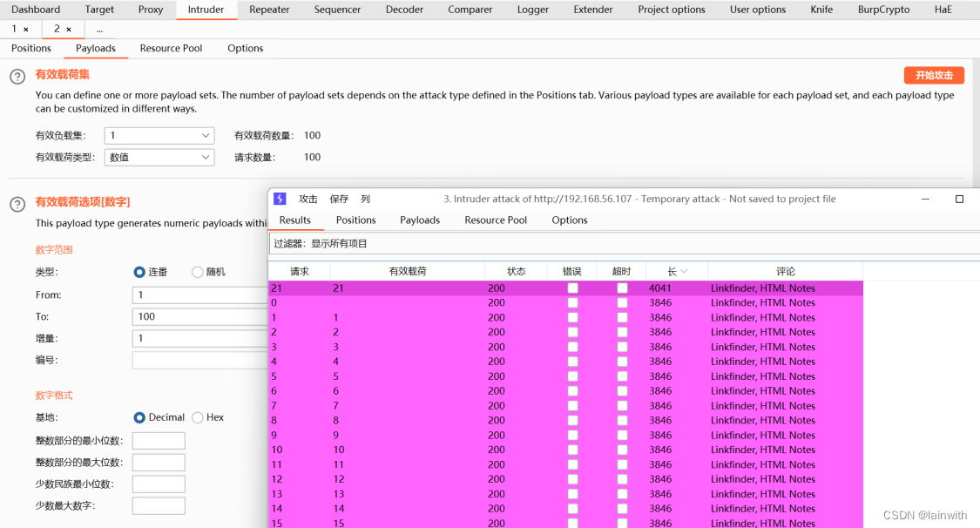Open the Dashboard tab

click(36, 10)
